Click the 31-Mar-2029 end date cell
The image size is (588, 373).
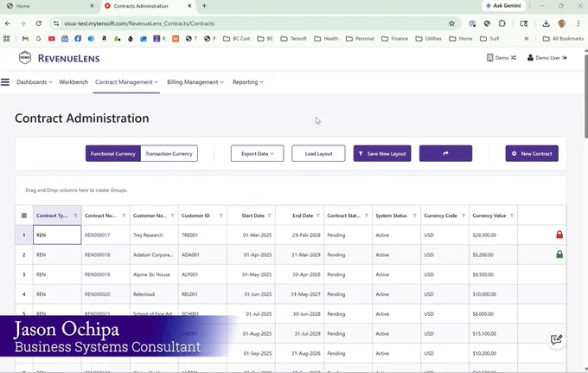click(300, 254)
